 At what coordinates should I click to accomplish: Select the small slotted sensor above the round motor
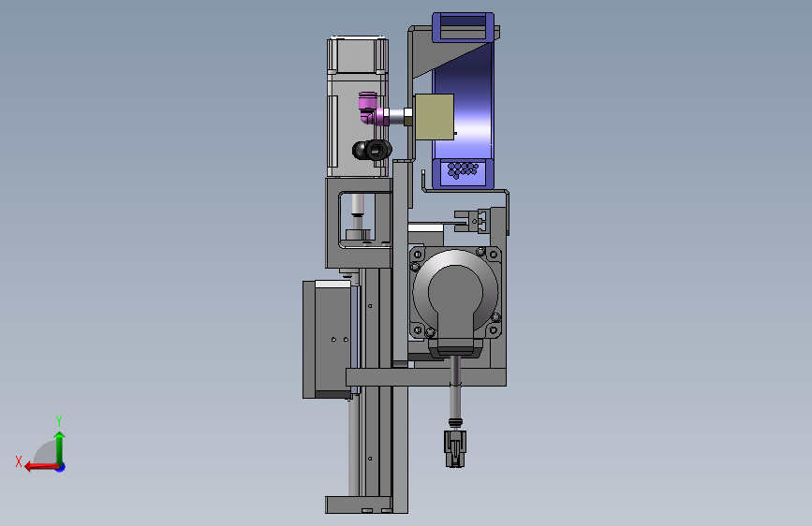coord(472,221)
